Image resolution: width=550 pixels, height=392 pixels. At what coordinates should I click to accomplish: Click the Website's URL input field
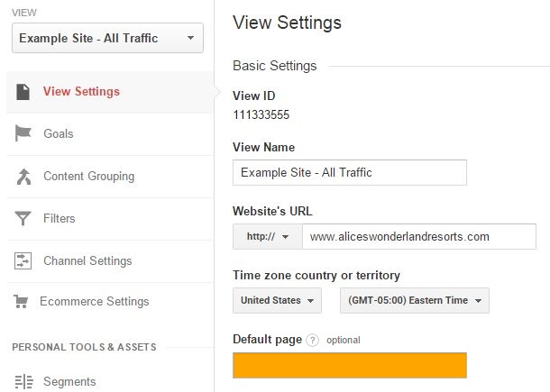coord(419,237)
